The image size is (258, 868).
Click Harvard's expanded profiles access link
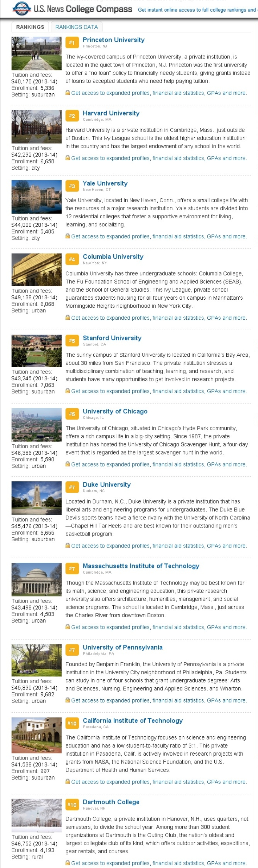159,158
